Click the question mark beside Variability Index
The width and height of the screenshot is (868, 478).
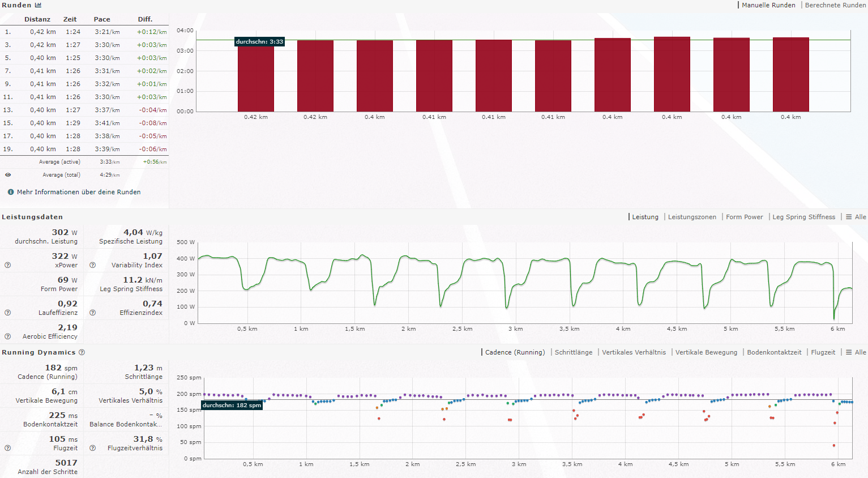click(93, 265)
